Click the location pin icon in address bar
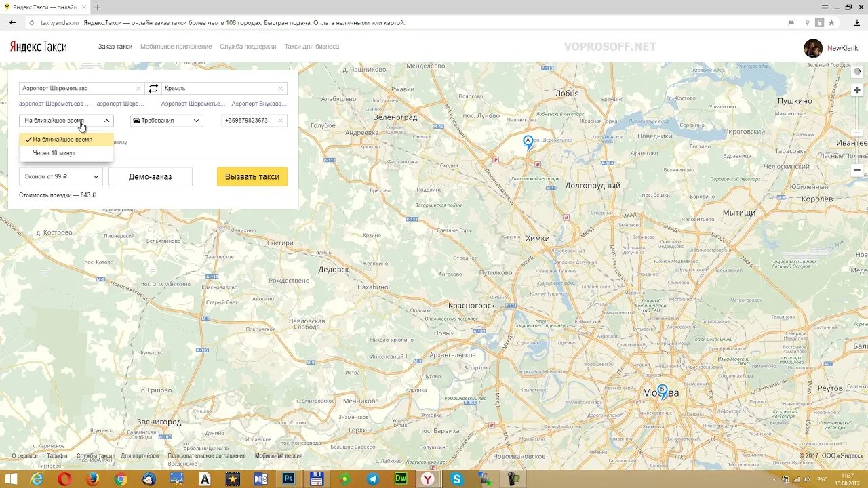The height and width of the screenshot is (488, 868). (807, 22)
